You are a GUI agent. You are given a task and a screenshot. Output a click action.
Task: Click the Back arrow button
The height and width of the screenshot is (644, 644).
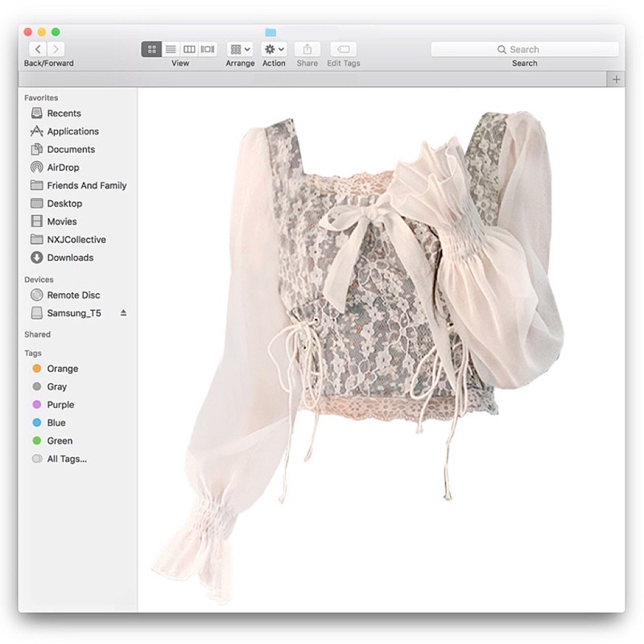[x=38, y=49]
